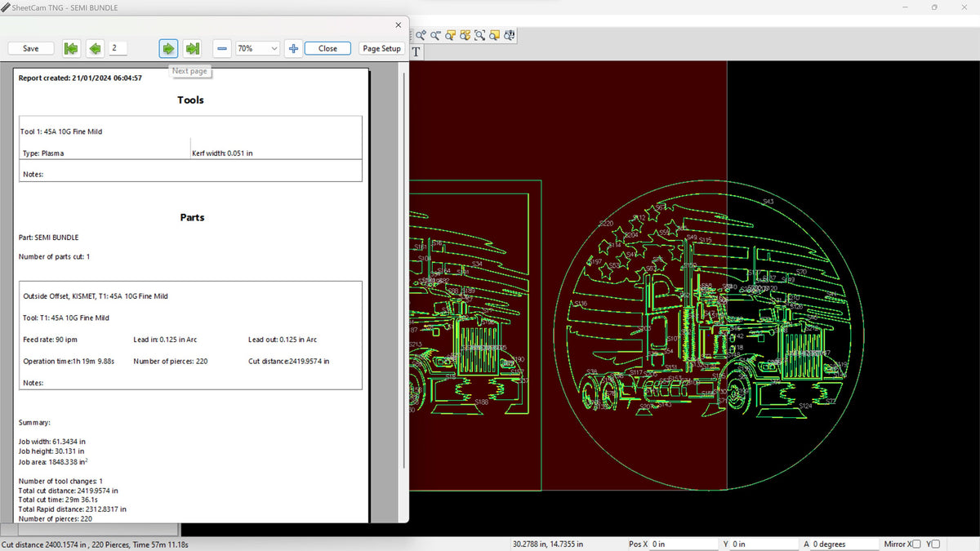Click 'Lead in: 0.125 in Arc' text
Screen dimensions: 980x551
pyautogui.click(x=167, y=340)
